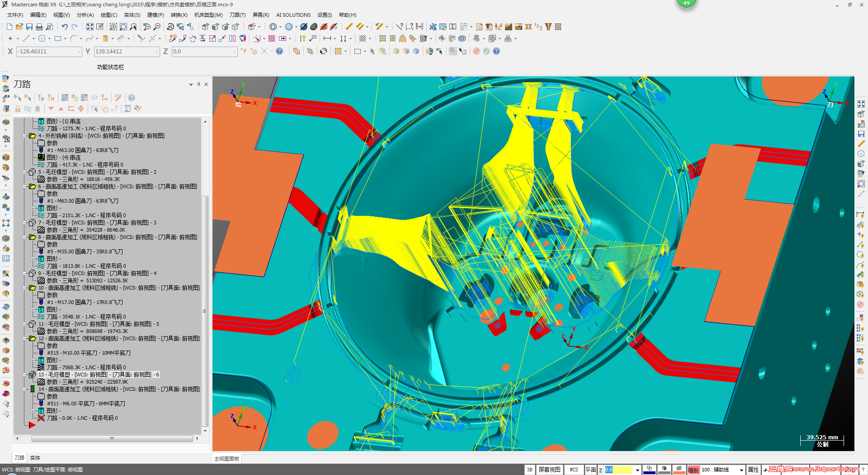Click the G1 post-process icon

click(x=94, y=98)
